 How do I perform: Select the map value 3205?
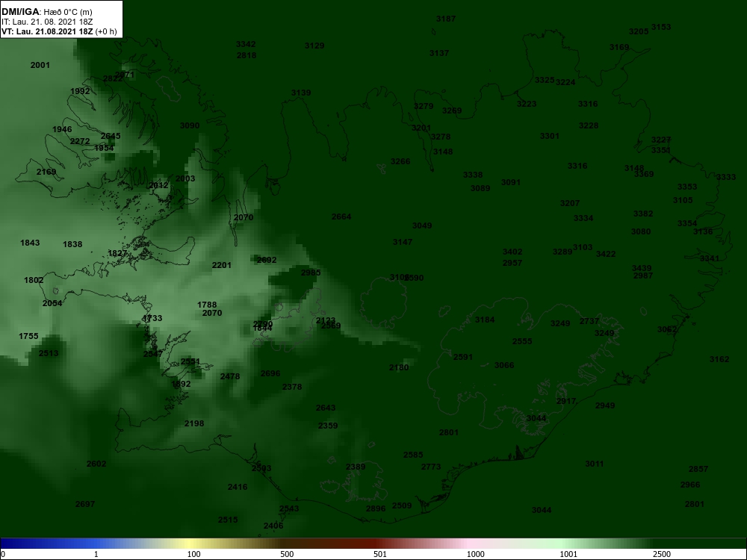point(639,31)
